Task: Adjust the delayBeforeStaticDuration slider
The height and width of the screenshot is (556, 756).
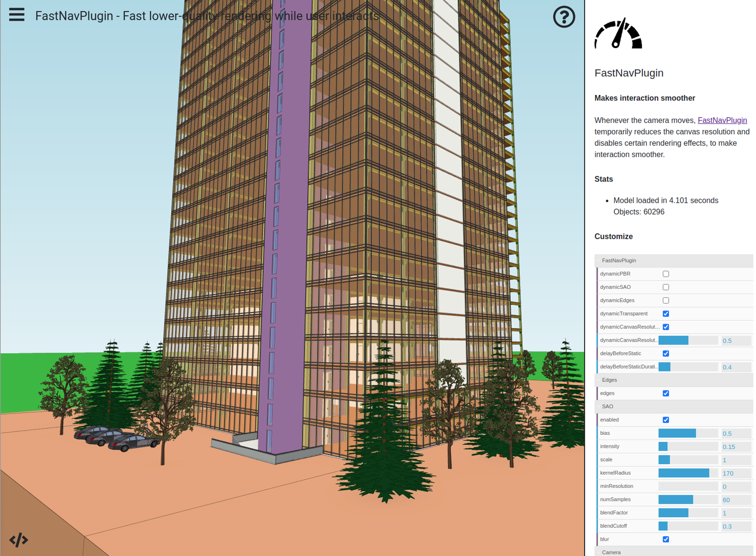Action: point(688,367)
